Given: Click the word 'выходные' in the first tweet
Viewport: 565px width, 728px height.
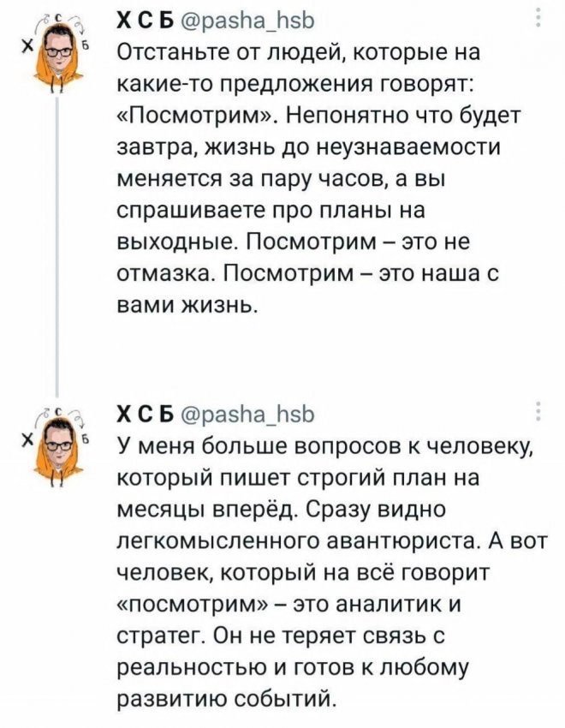Looking at the screenshot, I should 174,242.
